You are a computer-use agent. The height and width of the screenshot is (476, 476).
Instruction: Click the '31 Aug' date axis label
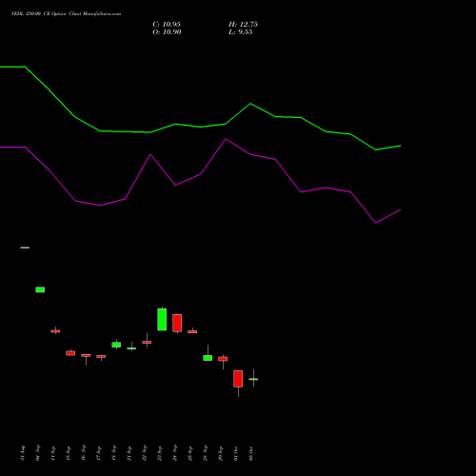(x=23, y=453)
